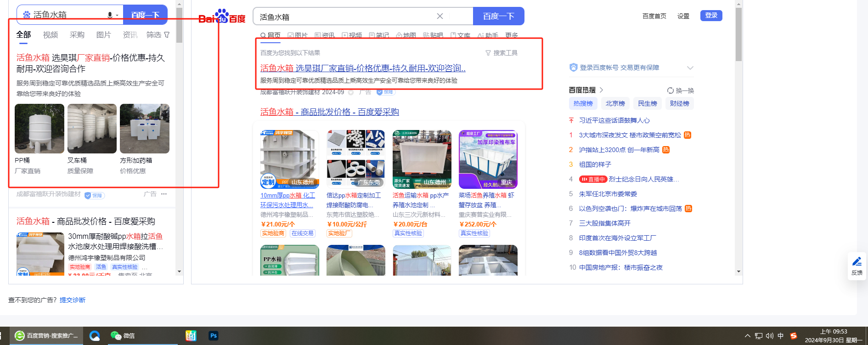Click the 直播中 live badge
Viewport: 868px width, 345px height.
point(593,179)
